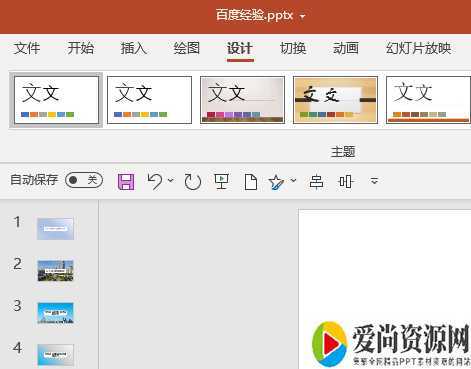Click the 主题 group label
The width and height of the screenshot is (471, 369).
pyautogui.click(x=343, y=152)
